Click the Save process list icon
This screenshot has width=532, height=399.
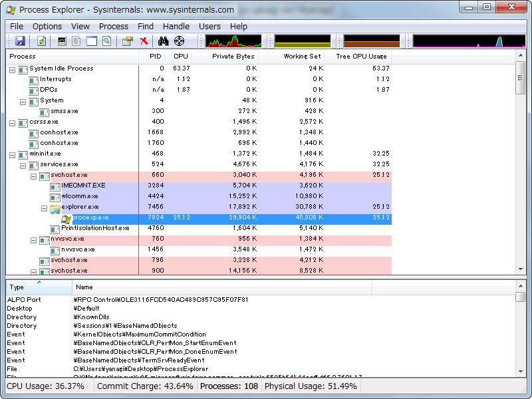[x=21, y=41]
